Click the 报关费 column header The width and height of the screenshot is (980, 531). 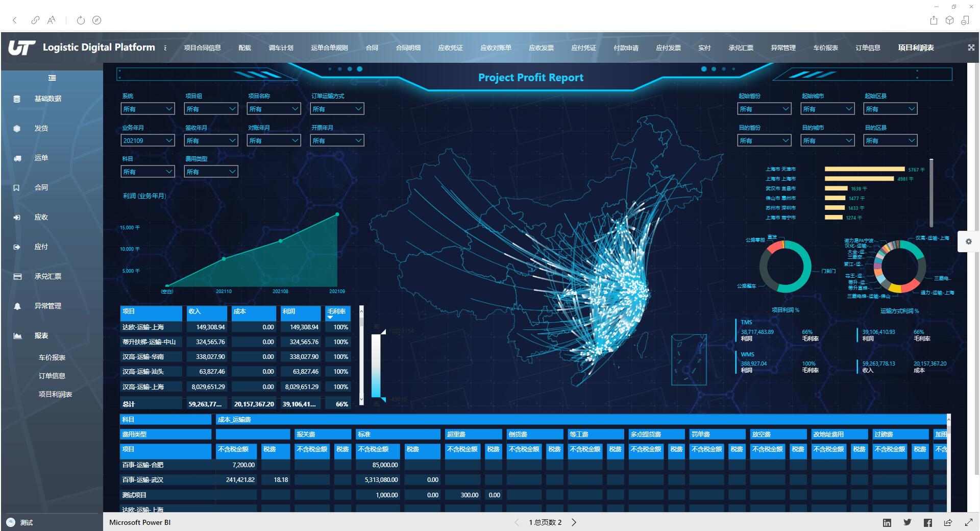pyautogui.click(x=323, y=435)
